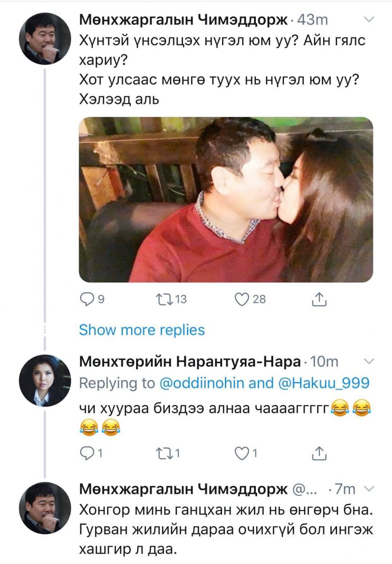Reply to the first tweet with 9 replies
392x564 pixels.
point(88,299)
